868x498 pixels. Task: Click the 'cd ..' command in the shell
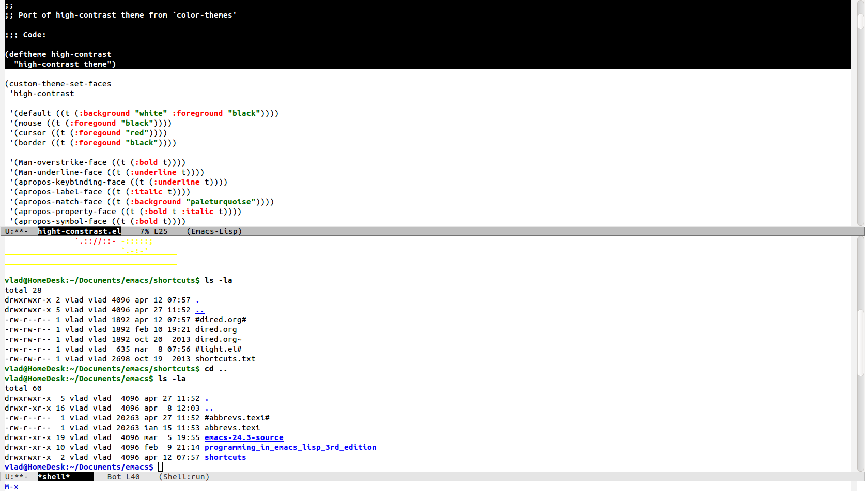click(x=216, y=369)
